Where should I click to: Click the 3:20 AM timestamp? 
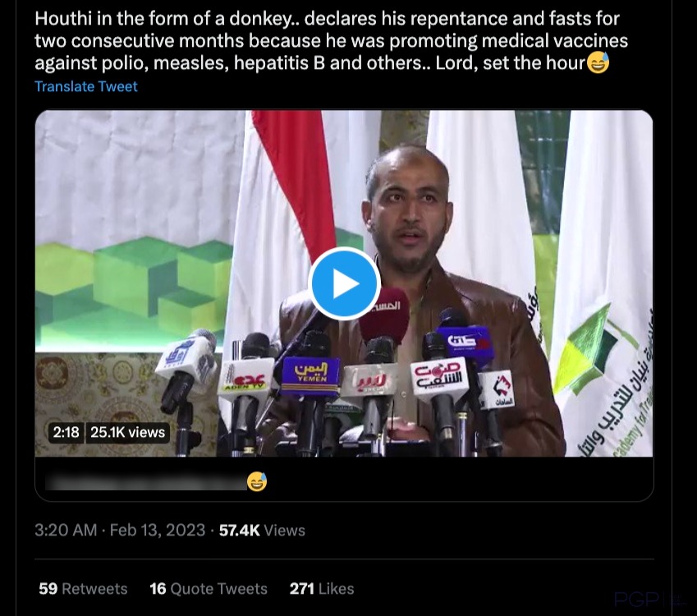click(x=66, y=530)
